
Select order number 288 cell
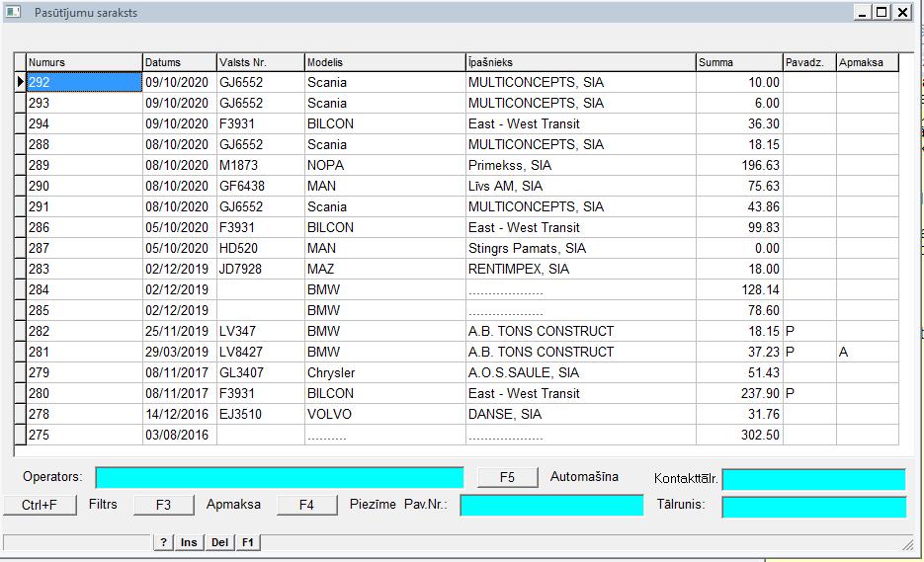pos(84,144)
